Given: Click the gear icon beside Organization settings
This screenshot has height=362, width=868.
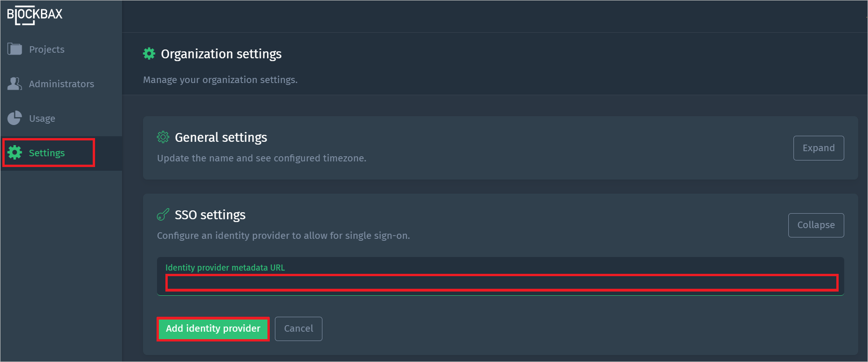Looking at the screenshot, I should (149, 53).
